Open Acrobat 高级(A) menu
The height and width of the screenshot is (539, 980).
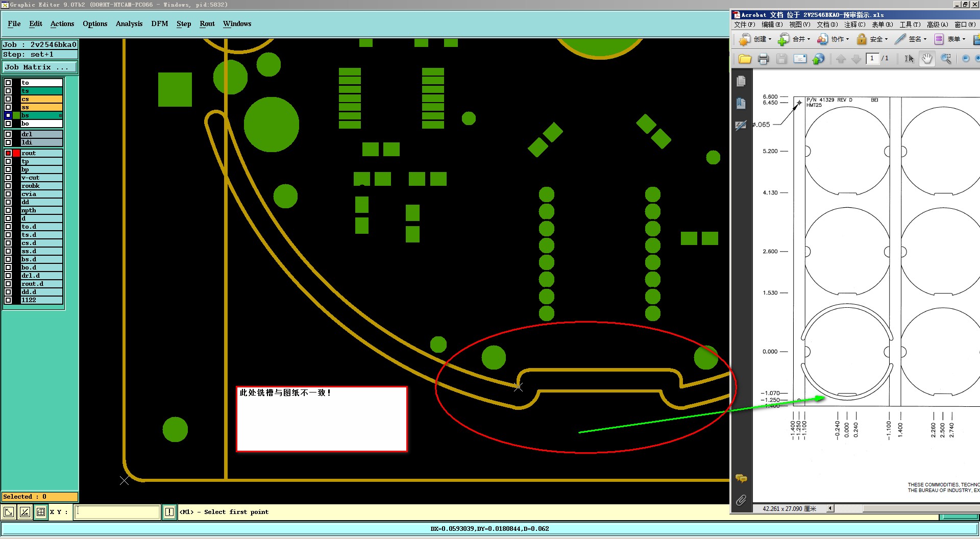tap(937, 24)
